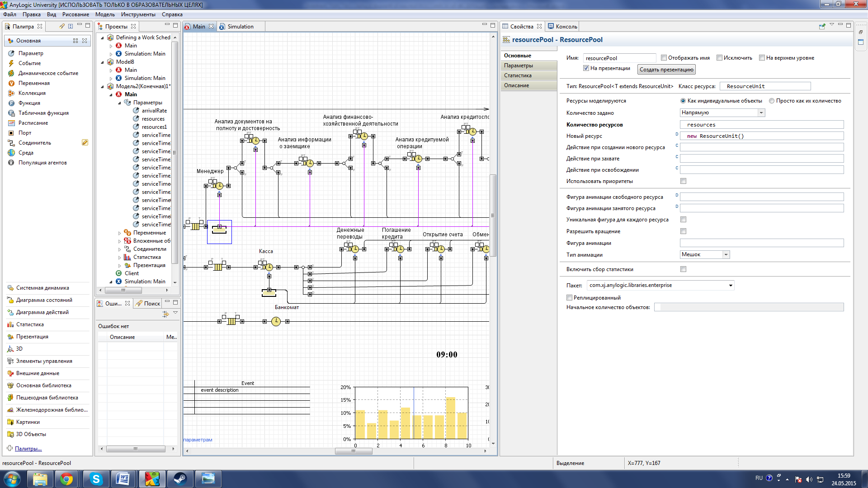
Task: Open the Тип анимации dropdown
Action: (x=726, y=255)
